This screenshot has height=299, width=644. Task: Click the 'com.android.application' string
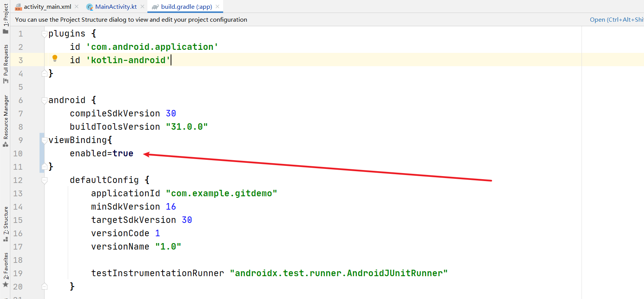point(152,47)
